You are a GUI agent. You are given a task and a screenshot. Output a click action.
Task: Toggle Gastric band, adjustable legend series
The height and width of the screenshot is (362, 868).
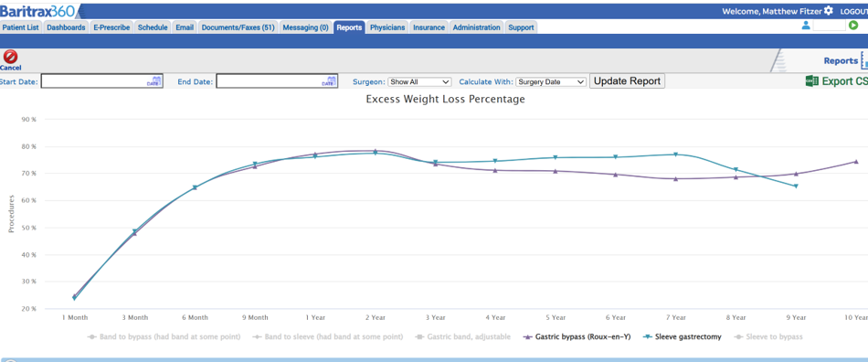(x=462, y=336)
